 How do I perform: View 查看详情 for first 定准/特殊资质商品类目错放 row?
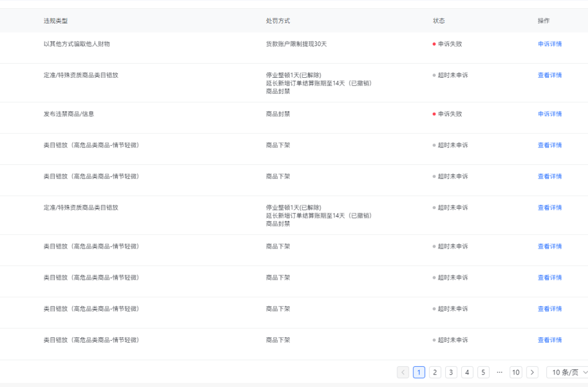click(549, 76)
